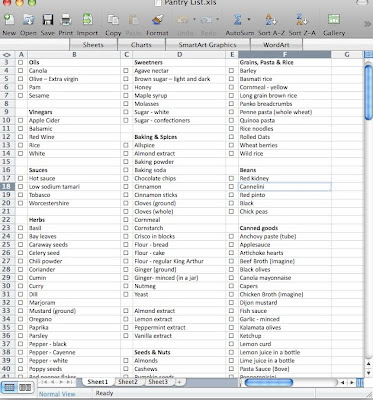
Task: Print the Pantry List spreadsheet
Action: click(x=66, y=20)
